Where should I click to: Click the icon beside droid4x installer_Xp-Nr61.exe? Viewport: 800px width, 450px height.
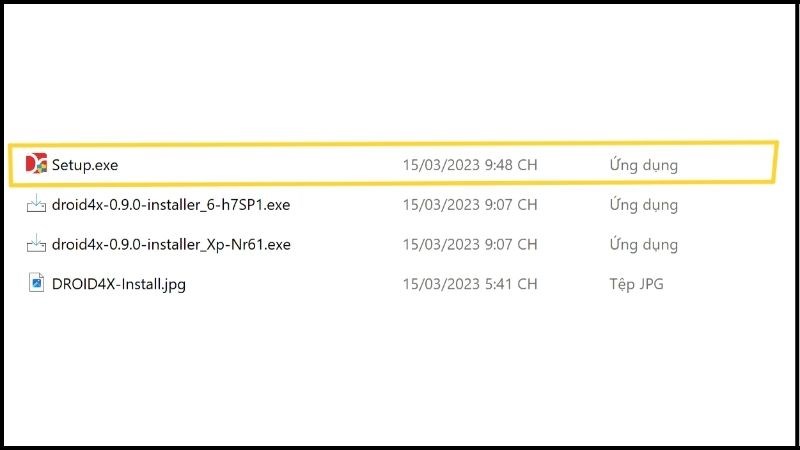coord(36,244)
